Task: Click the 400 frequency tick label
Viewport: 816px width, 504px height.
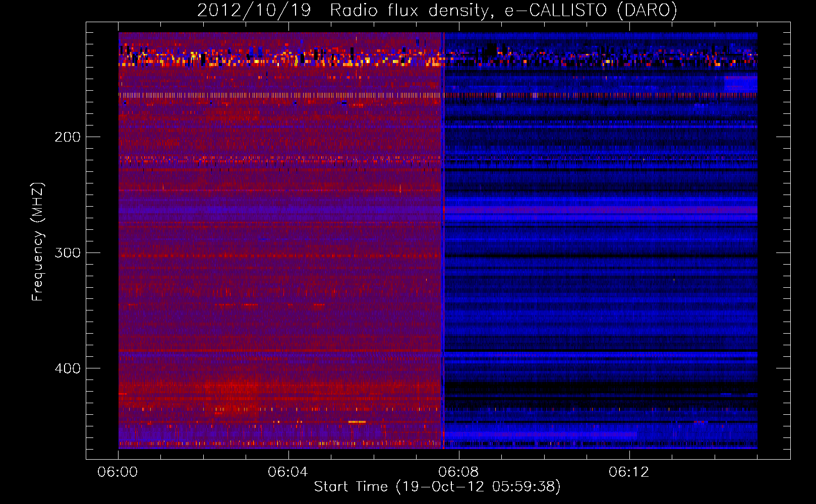Action: coord(68,368)
